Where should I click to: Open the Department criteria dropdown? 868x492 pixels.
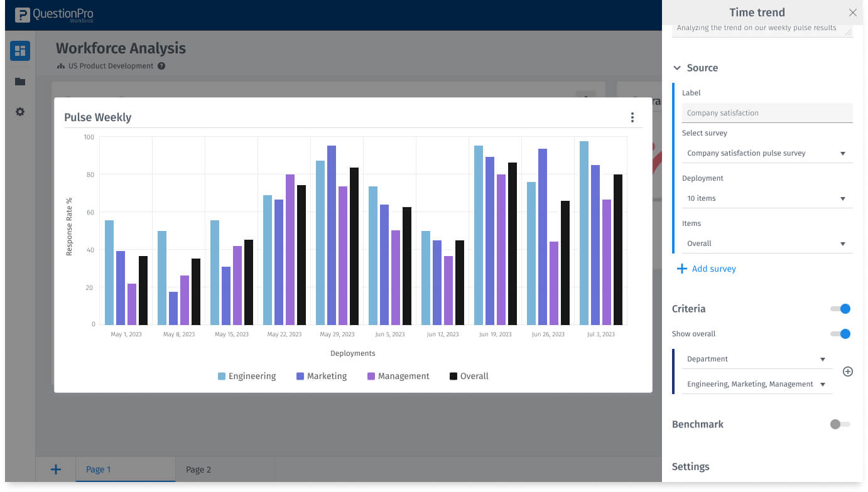[757, 358]
